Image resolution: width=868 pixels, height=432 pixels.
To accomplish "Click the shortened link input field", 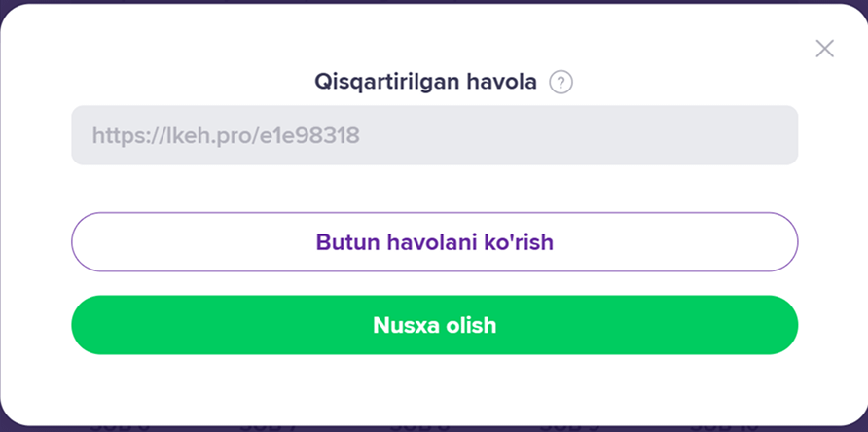I will pyautogui.click(x=434, y=135).
